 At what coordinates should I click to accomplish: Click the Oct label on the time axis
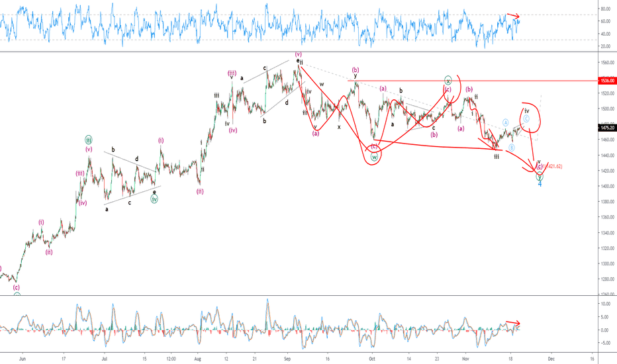372,359
